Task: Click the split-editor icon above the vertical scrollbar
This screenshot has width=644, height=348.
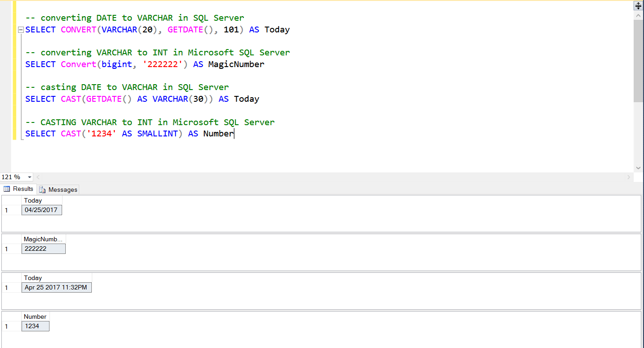Action: pyautogui.click(x=638, y=5)
